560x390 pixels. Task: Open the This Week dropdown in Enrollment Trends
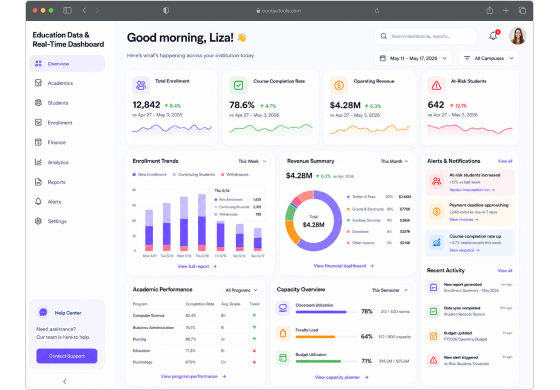[252, 161]
